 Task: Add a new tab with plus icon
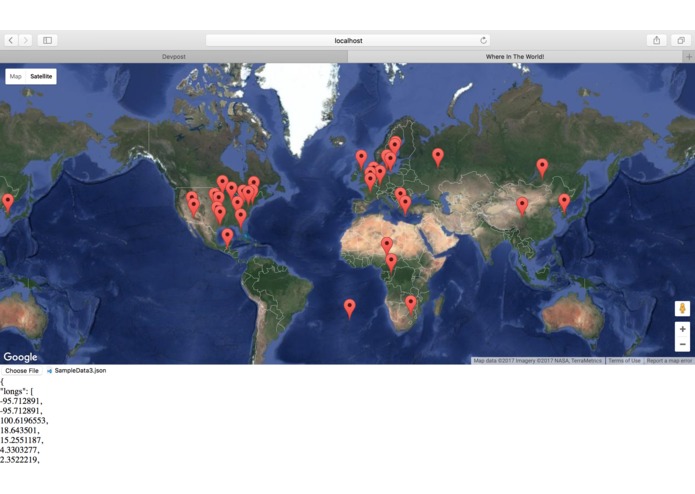point(689,57)
